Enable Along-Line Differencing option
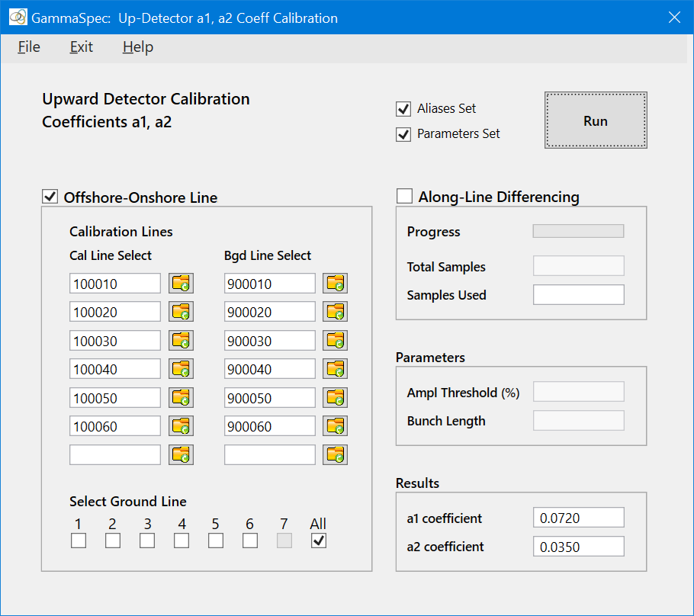The width and height of the screenshot is (694, 616). 404,197
